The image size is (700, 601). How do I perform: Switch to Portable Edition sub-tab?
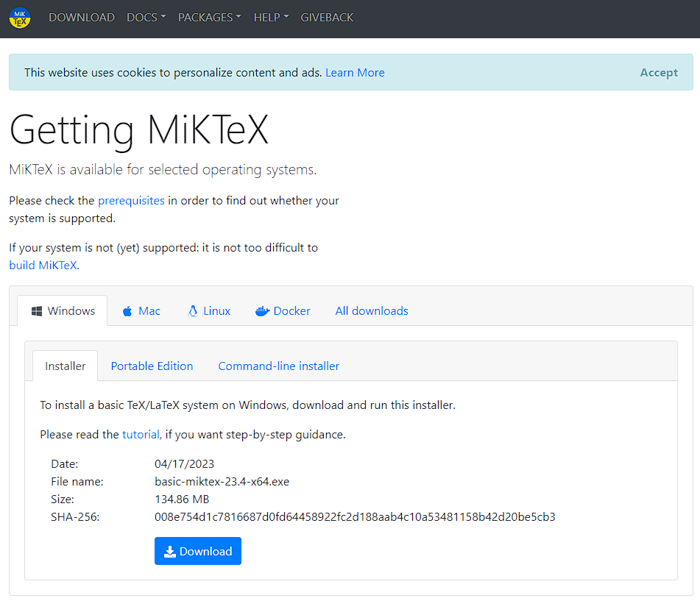152,366
